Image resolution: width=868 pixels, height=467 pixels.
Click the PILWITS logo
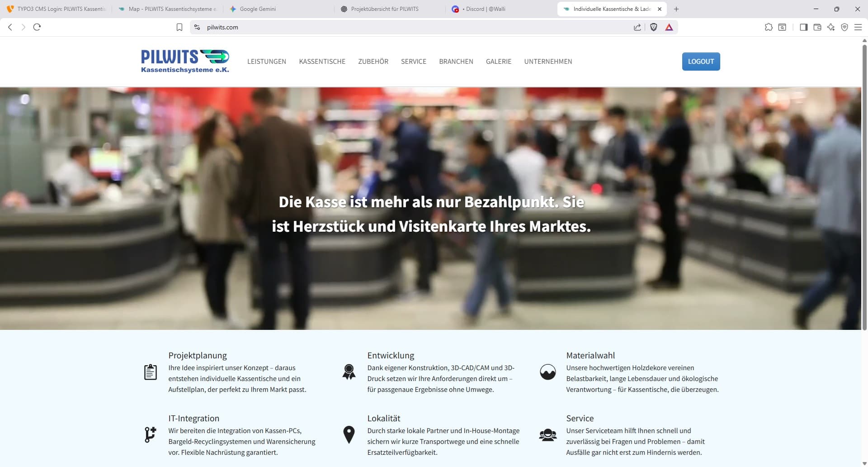click(184, 61)
